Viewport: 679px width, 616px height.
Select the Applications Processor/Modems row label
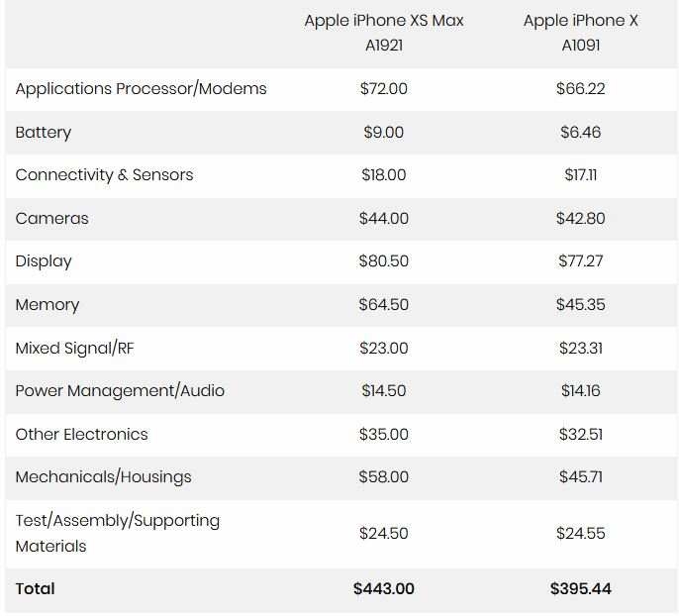(x=141, y=89)
